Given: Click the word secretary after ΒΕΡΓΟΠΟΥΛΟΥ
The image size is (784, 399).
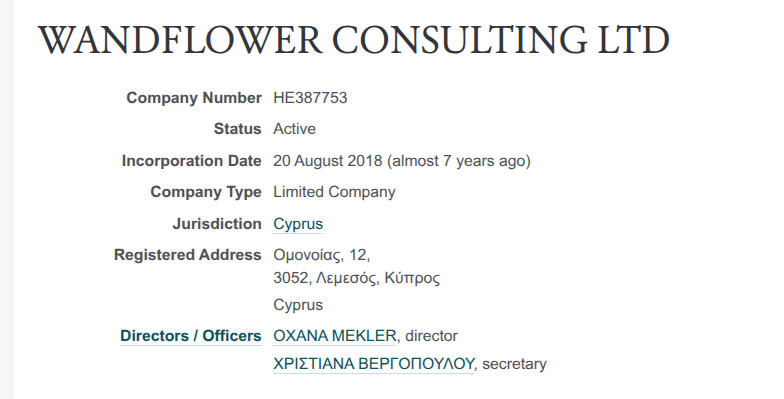Looking at the screenshot, I should pos(514,364).
